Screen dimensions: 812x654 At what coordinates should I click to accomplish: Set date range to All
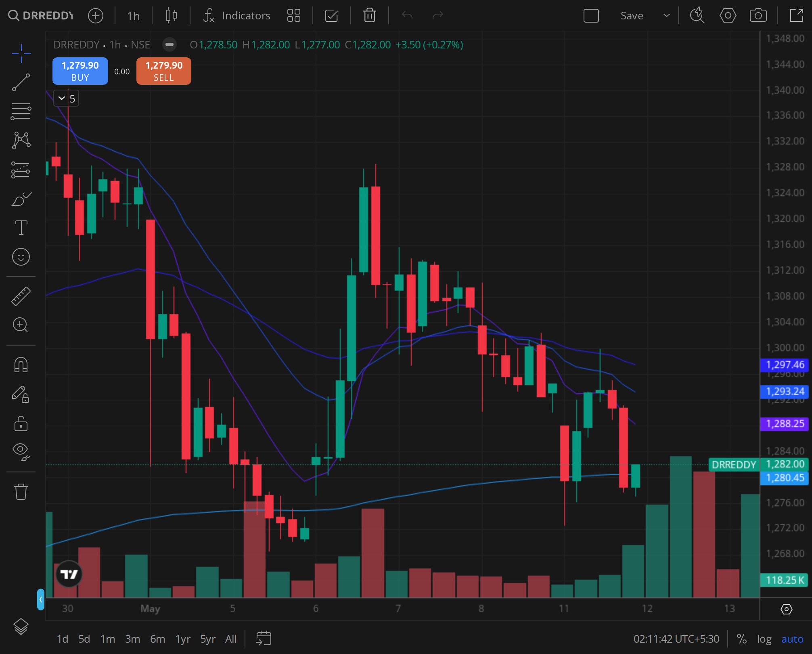231,639
